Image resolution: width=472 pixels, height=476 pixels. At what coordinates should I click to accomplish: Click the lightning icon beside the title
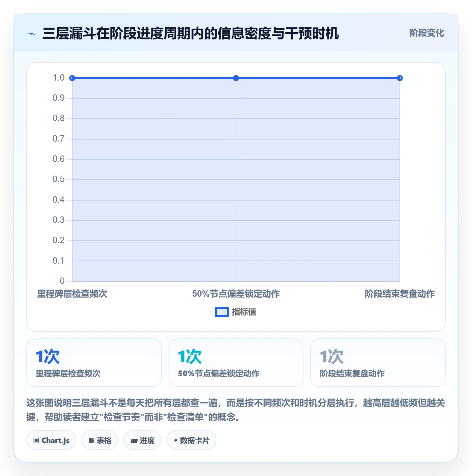pos(32,34)
